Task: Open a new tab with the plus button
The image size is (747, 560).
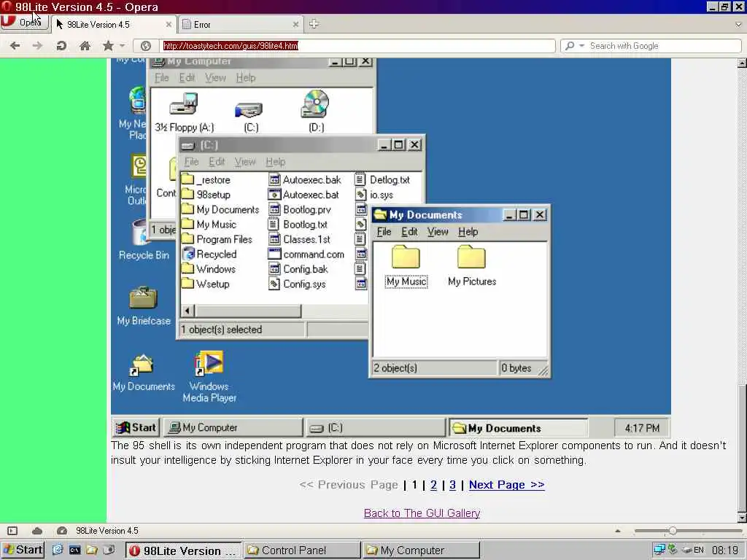Action: pos(314,24)
